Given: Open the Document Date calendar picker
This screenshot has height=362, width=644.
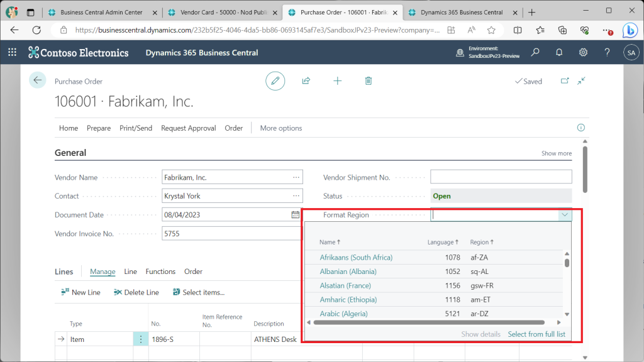Looking at the screenshot, I should 296,215.
